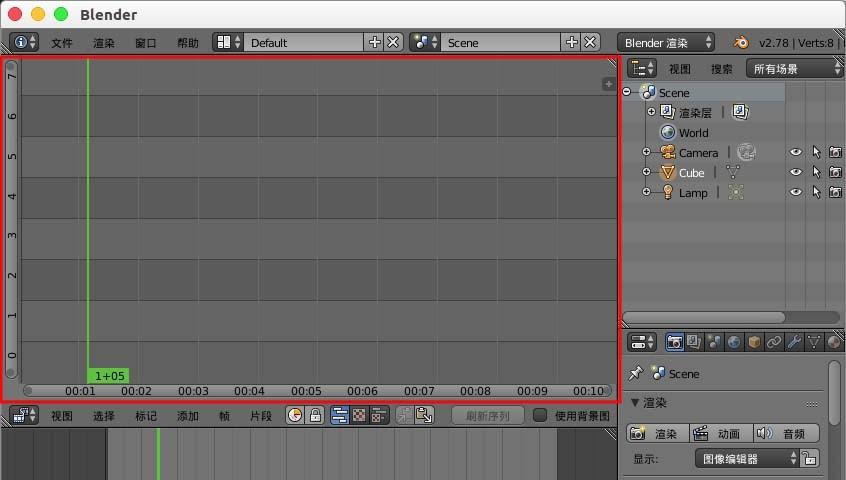Viewport: 846px width, 480px height.
Task: Open the 窗口 menu
Action: 146,43
